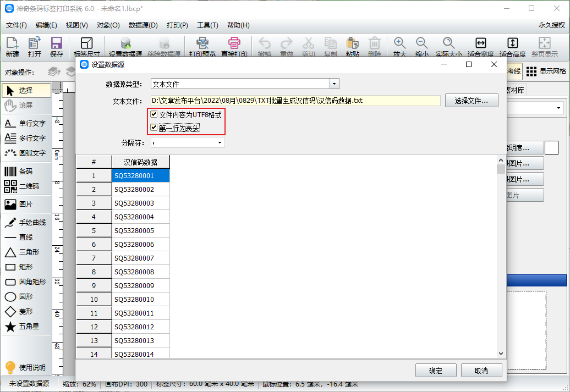Uncheck 第一行为表头 checkbox

155,128
